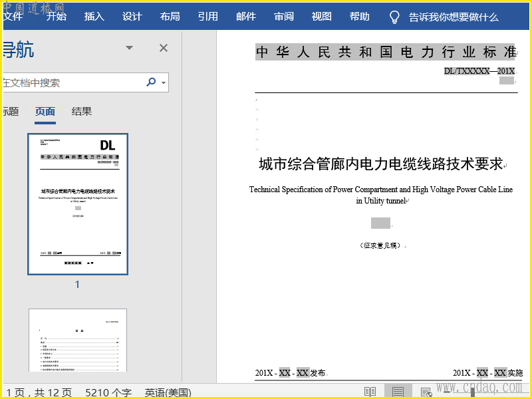Click the standard number DL/TXXXXX—201X
The image size is (532, 399).
coord(479,71)
